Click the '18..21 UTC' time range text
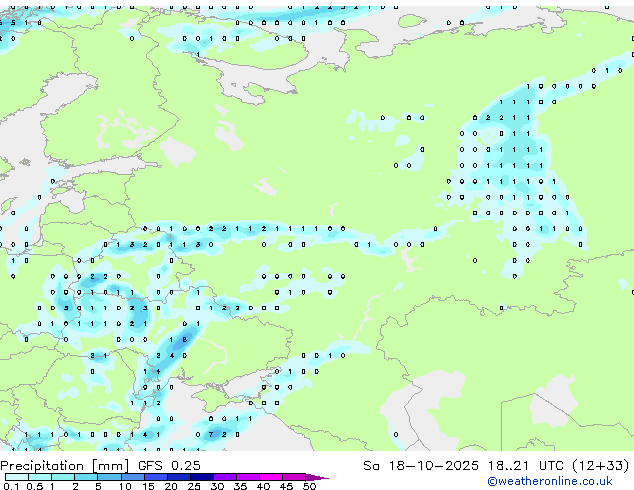 click(526, 466)
